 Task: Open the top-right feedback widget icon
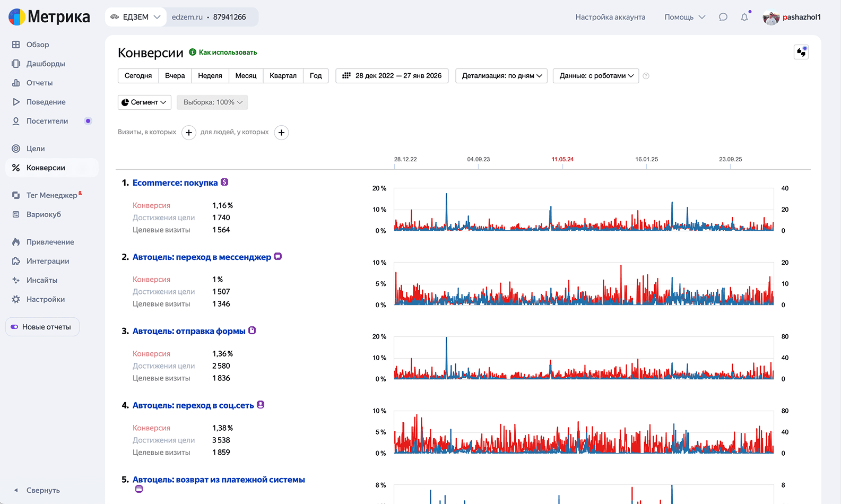(801, 52)
